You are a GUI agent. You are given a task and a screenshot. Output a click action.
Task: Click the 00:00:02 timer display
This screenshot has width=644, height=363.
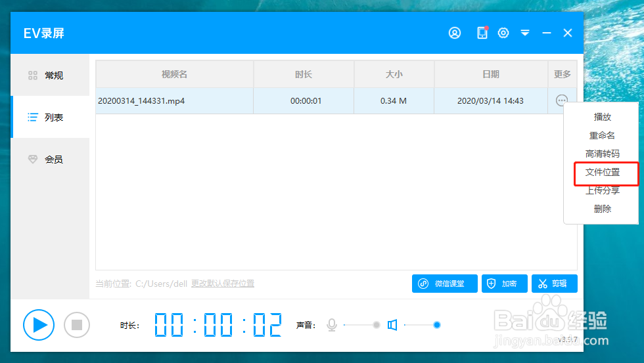218,325
